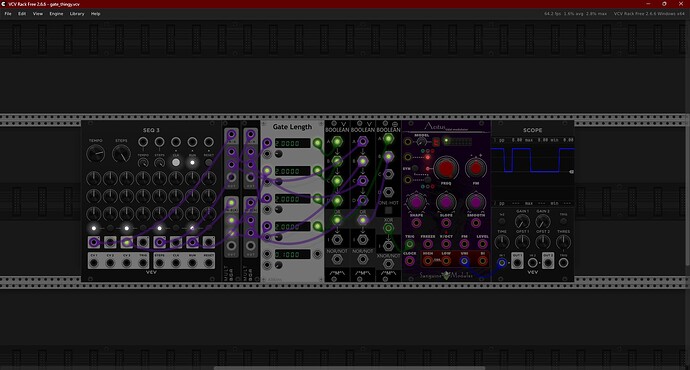
Task: Click the SEQ 3 bottom RESET output jack
Action: (209, 263)
